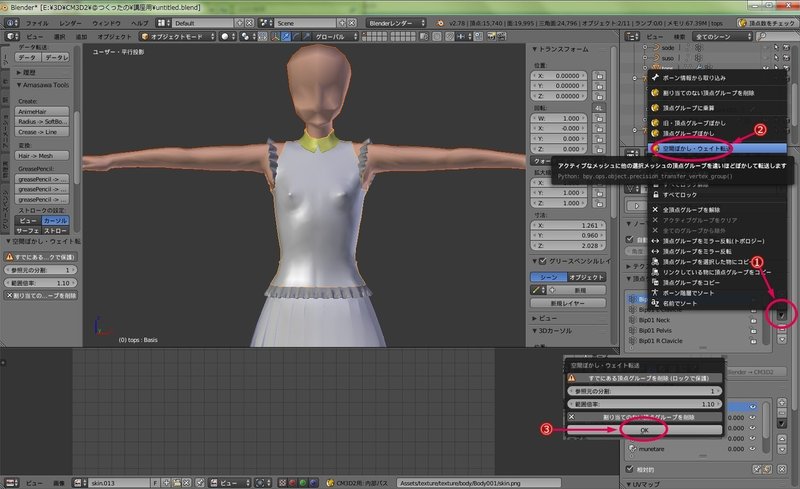Adjust the 範囲倍率 1.10 slider in popup
The height and width of the screenshot is (489, 800).
tap(645, 404)
